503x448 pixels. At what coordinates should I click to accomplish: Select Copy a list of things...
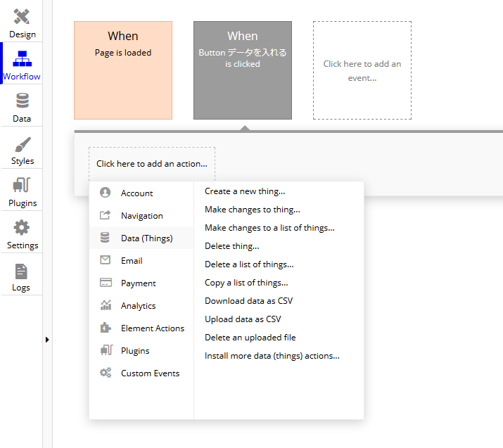coord(246,283)
